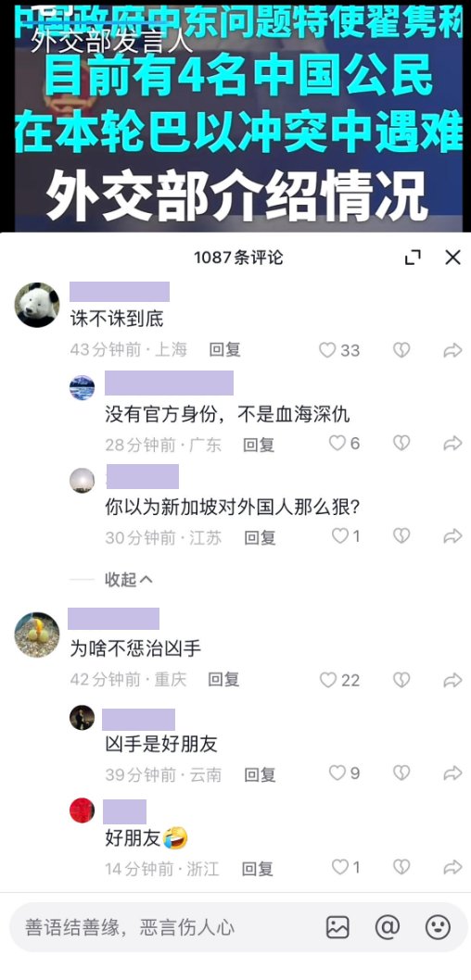Open the emoji picker icon
This screenshot has width=471, height=980.
(x=438, y=927)
